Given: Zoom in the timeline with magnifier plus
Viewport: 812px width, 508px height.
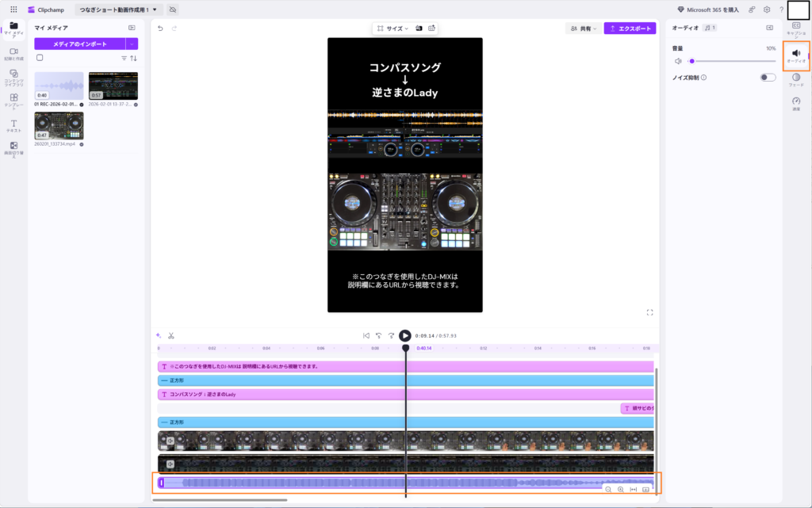Looking at the screenshot, I should tap(620, 489).
